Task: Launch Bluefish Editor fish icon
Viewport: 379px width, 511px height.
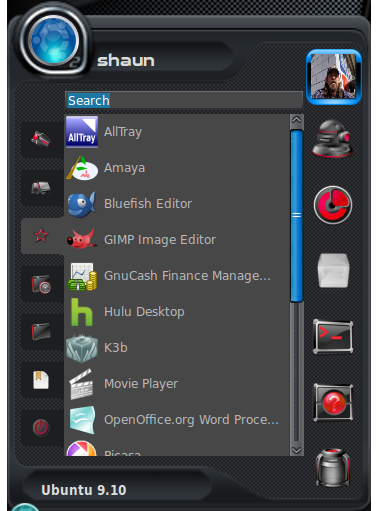Action: (82, 204)
